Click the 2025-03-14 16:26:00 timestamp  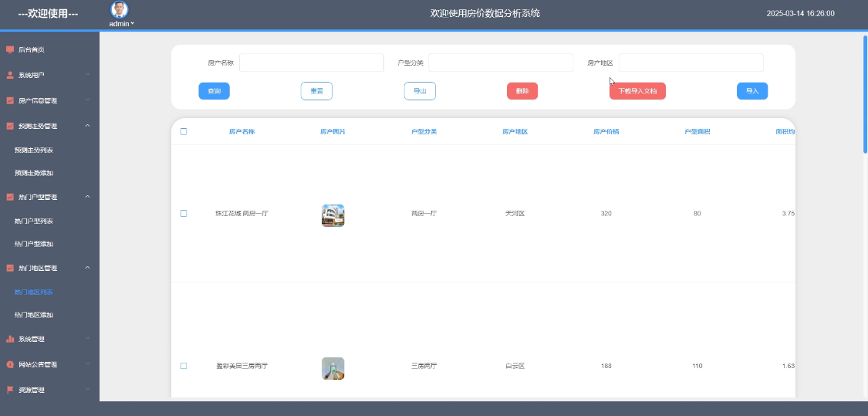(800, 13)
